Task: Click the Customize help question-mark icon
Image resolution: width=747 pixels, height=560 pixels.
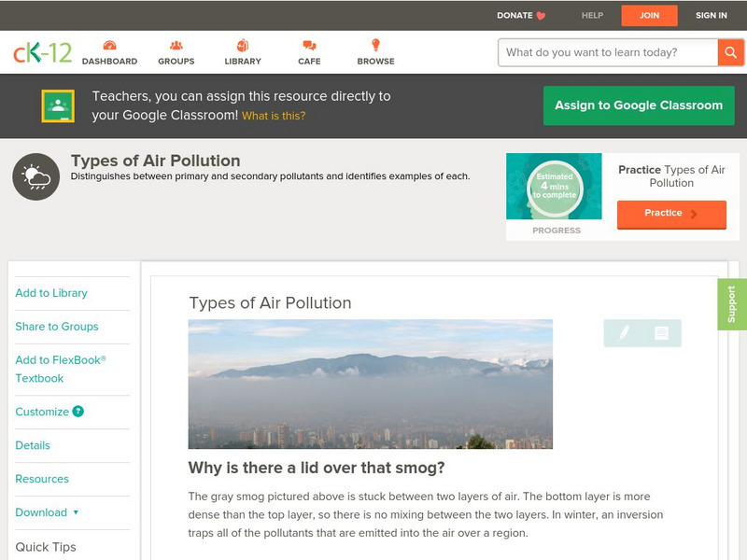Action: (x=78, y=412)
